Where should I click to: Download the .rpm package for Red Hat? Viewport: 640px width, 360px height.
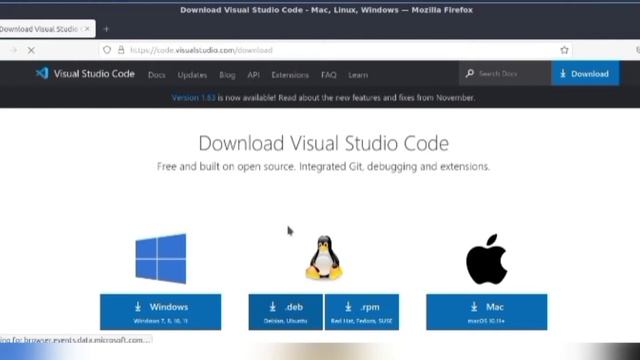coord(362,312)
